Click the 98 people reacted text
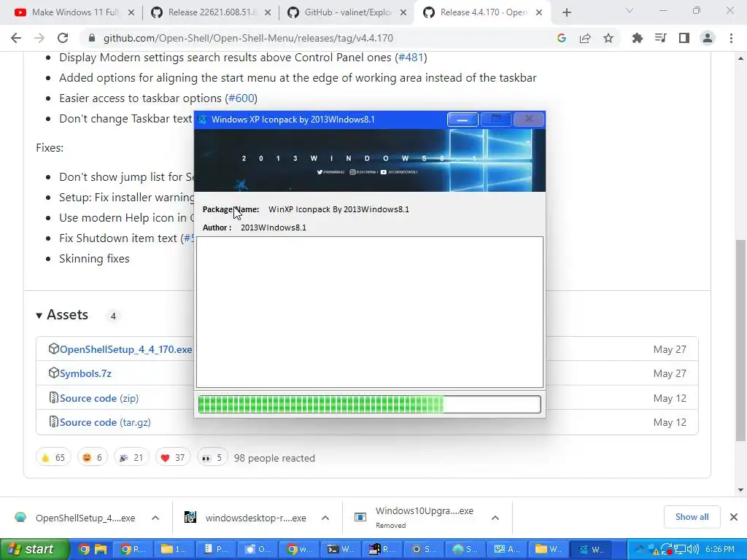 tap(274, 458)
